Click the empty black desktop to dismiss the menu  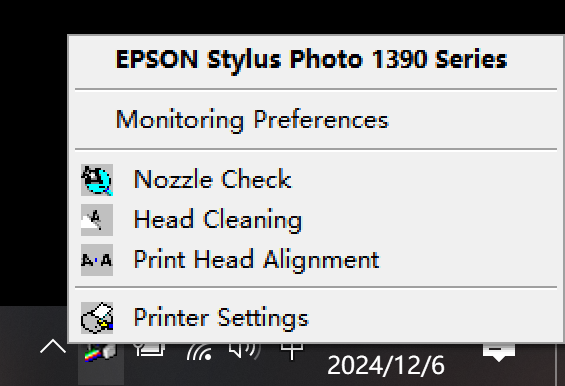pyautogui.click(x=32, y=162)
